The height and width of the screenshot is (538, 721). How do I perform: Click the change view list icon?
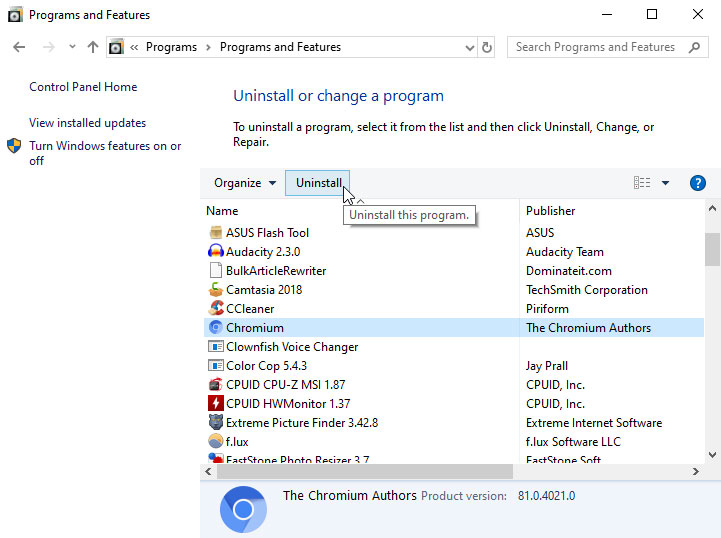tap(642, 183)
